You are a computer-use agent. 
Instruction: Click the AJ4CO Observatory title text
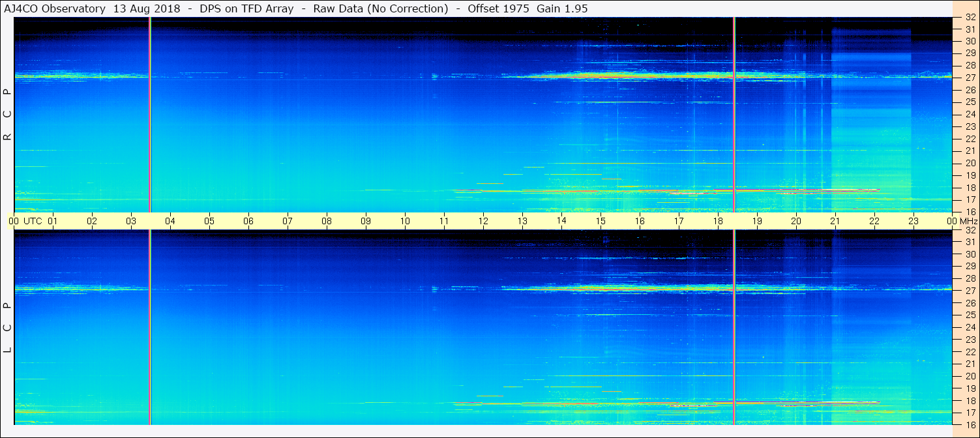tap(55, 8)
